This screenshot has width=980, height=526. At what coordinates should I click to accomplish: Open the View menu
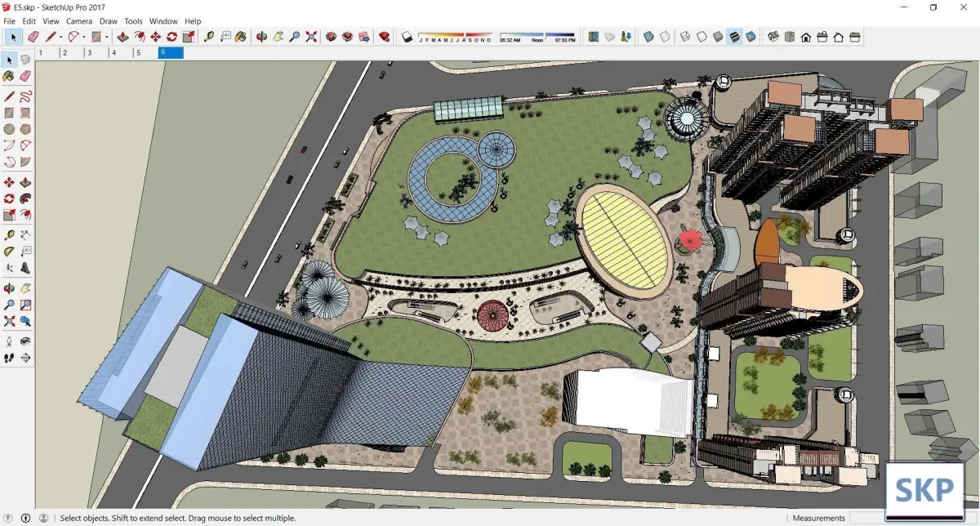coord(51,21)
